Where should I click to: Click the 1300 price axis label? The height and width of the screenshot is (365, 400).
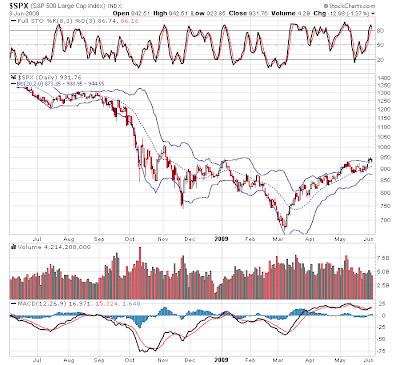tap(383, 93)
